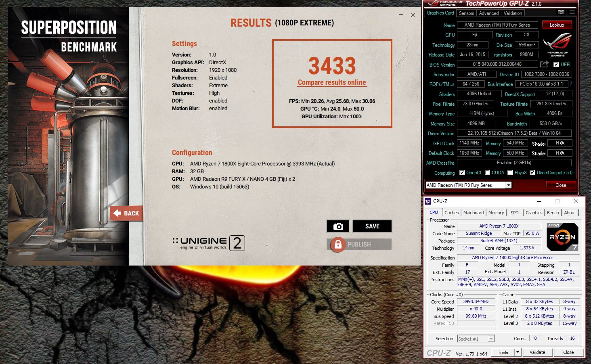The image size is (591, 364).
Task: Open the GPU selection dropdown in GPU-Z
Action: pos(509,185)
